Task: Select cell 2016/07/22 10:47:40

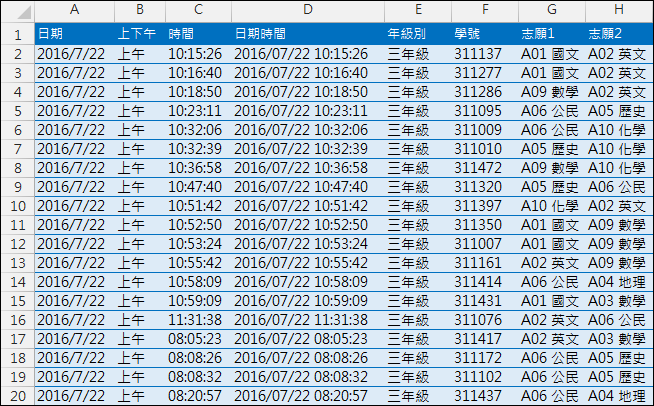Action: click(x=308, y=187)
